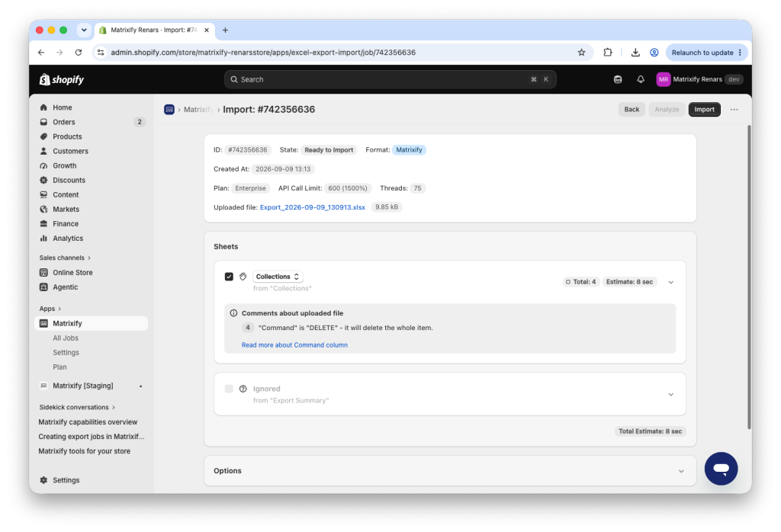
Task: Expand Sidekick conversations section
Action: [x=77, y=407]
